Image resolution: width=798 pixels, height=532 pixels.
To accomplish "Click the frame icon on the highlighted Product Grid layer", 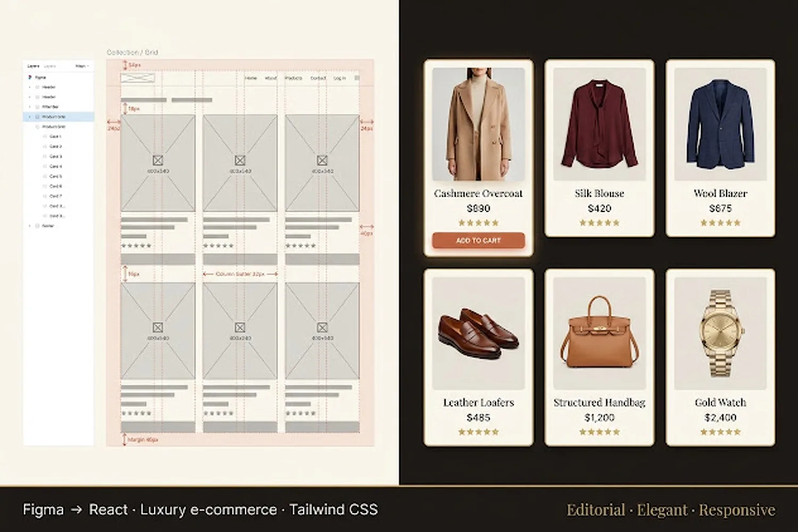I will [x=37, y=117].
